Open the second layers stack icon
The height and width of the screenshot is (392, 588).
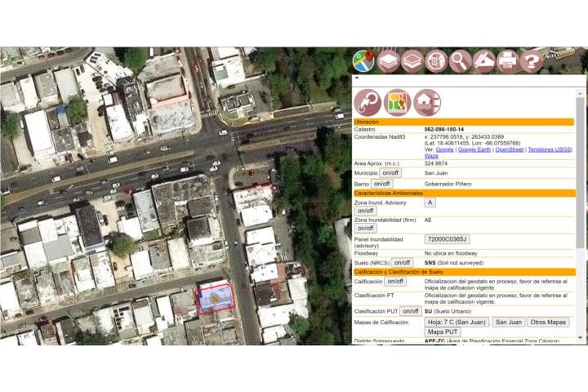(x=412, y=60)
